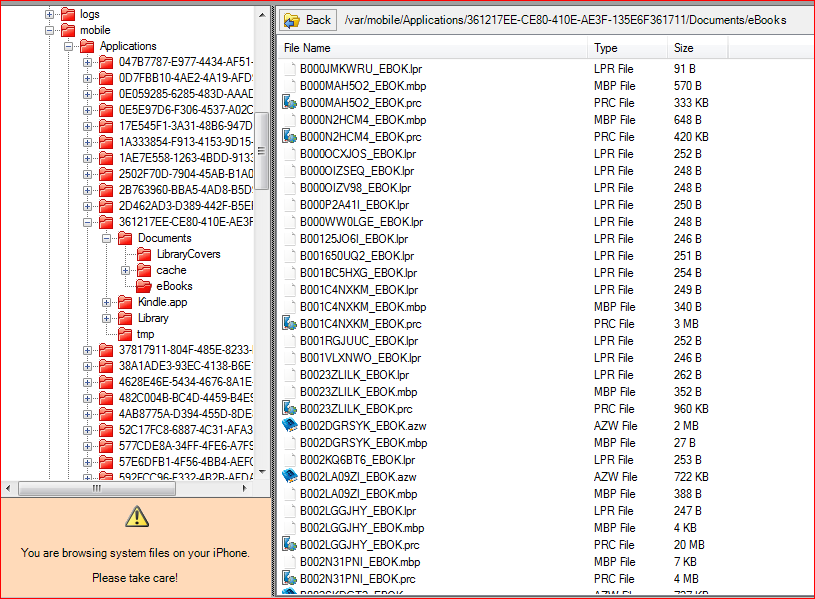Expand the logs folder

[x=49, y=15]
